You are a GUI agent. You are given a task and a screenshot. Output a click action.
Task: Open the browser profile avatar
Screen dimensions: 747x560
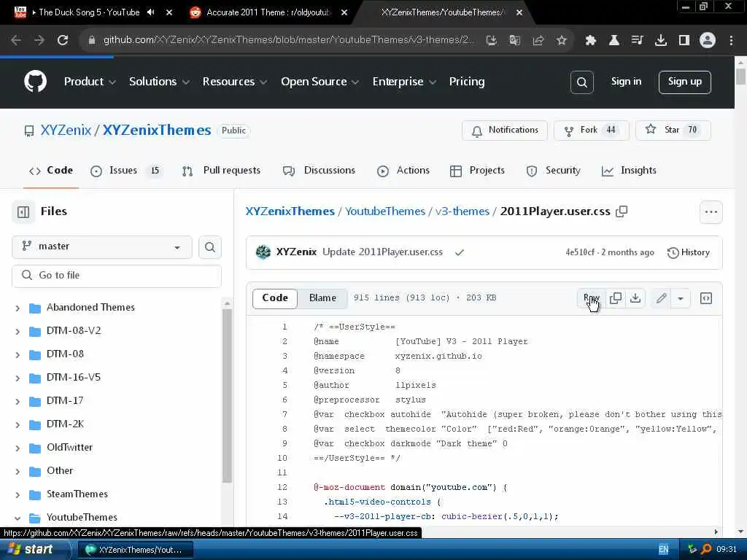[708, 41]
